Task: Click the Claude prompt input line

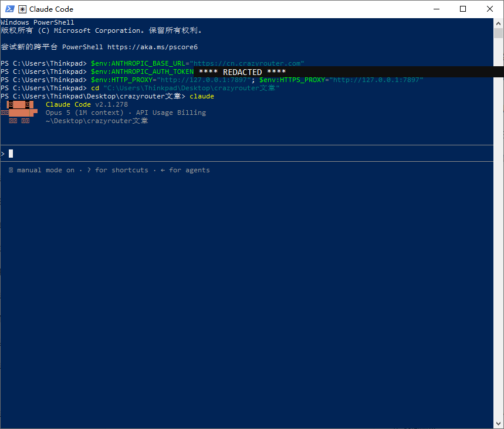Action: point(247,154)
